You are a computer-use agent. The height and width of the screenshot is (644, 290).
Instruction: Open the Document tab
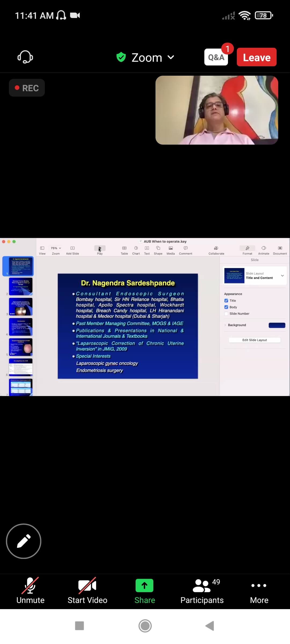(x=280, y=250)
